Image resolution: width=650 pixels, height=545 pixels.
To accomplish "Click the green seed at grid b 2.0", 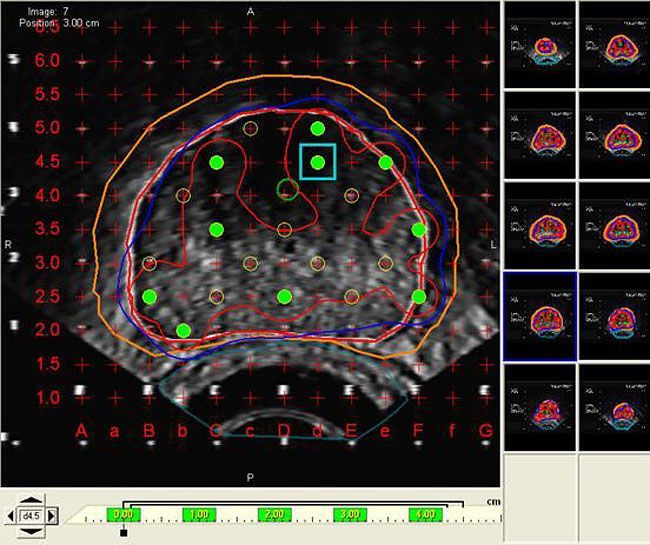I will pos(183,330).
